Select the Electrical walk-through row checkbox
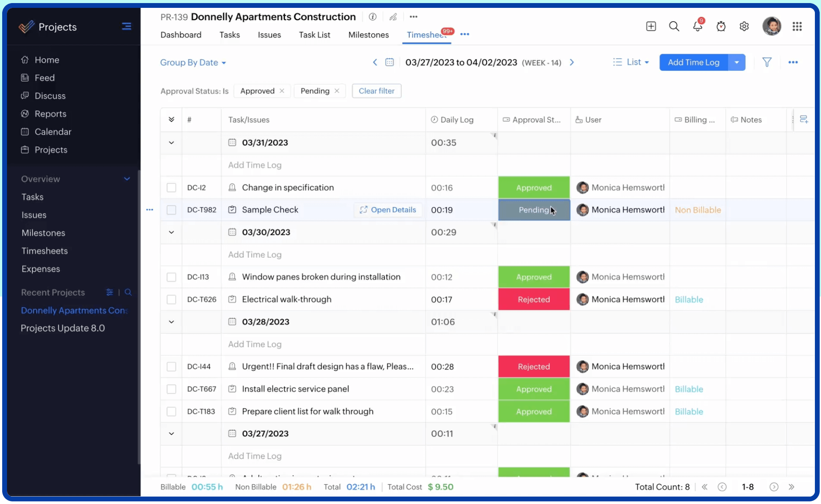The height and width of the screenshot is (504, 821). point(171,300)
